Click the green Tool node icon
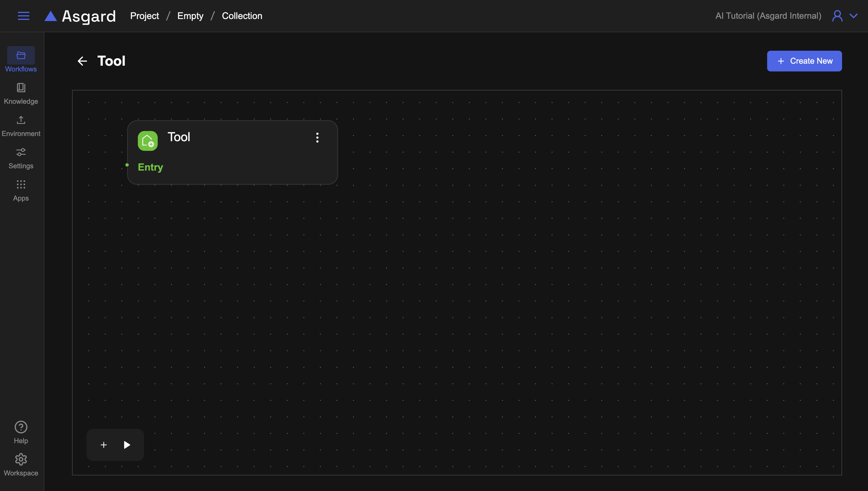The height and width of the screenshot is (491, 868). coord(148,141)
